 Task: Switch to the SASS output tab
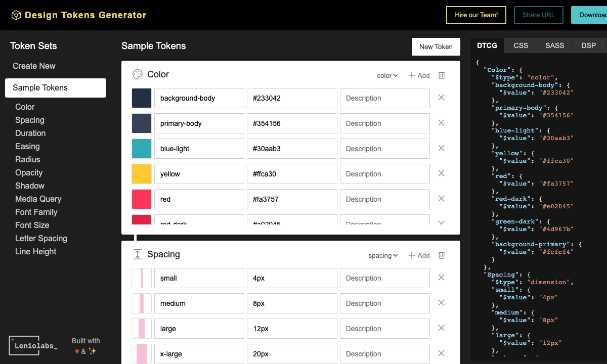pos(554,45)
